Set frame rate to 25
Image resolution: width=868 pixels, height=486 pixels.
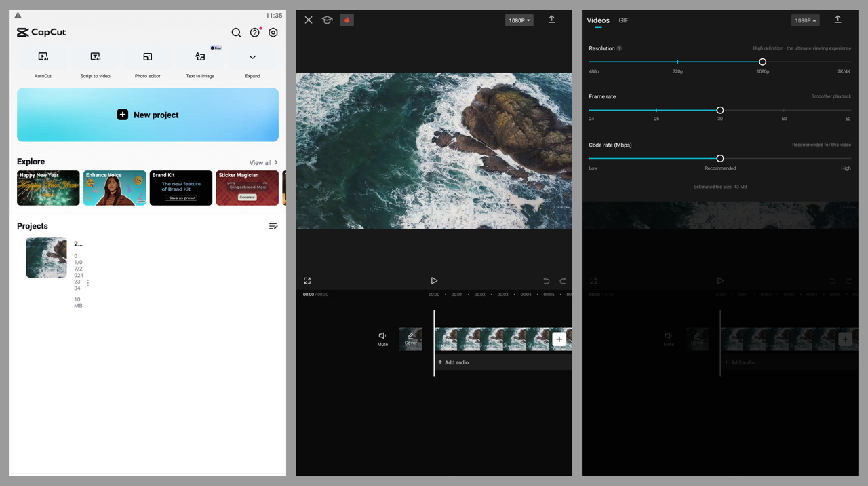[x=656, y=110]
